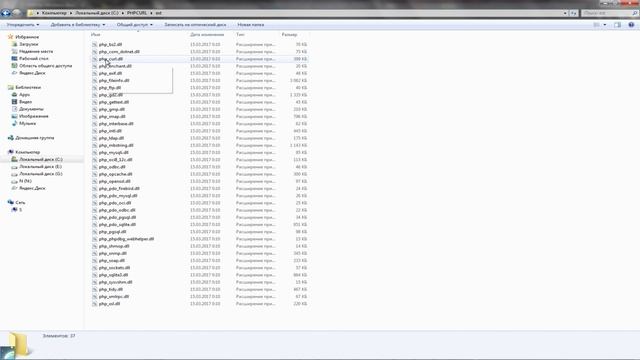The image size is (640, 360).
Task: Click php_mbstring.dll file icon
Action: point(95,145)
